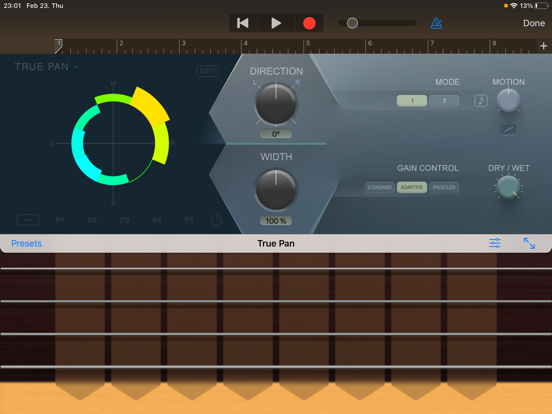The height and width of the screenshot is (414, 552).
Task: Select Mode 1
Action: pos(412,101)
